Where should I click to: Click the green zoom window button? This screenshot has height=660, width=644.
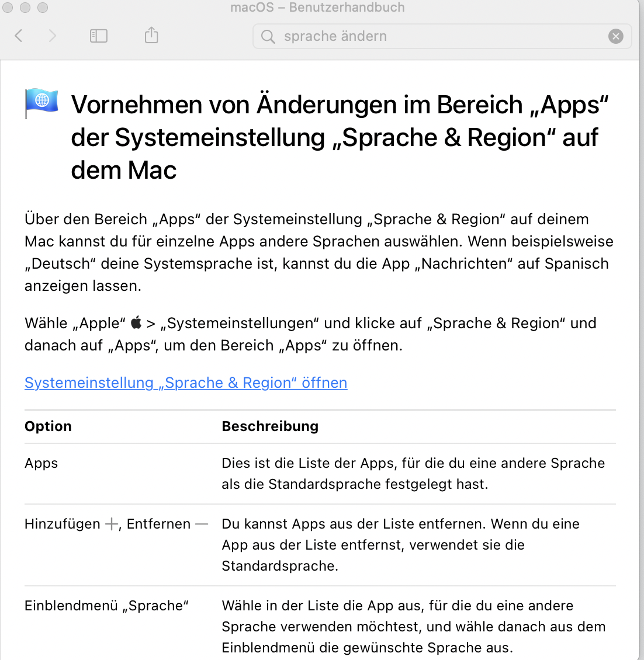pyautogui.click(x=43, y=7)
